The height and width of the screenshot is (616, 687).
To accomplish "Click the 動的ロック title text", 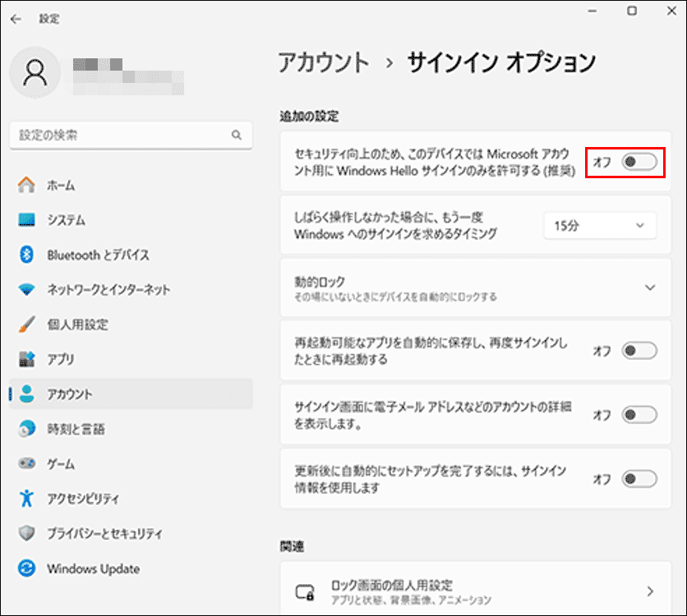I will (320, 282).
